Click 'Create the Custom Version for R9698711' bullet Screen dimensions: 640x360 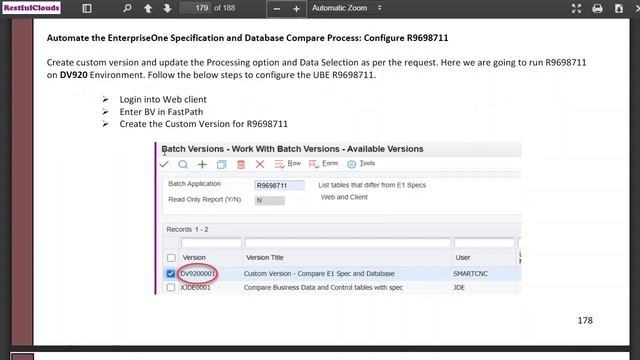(204, 124)
